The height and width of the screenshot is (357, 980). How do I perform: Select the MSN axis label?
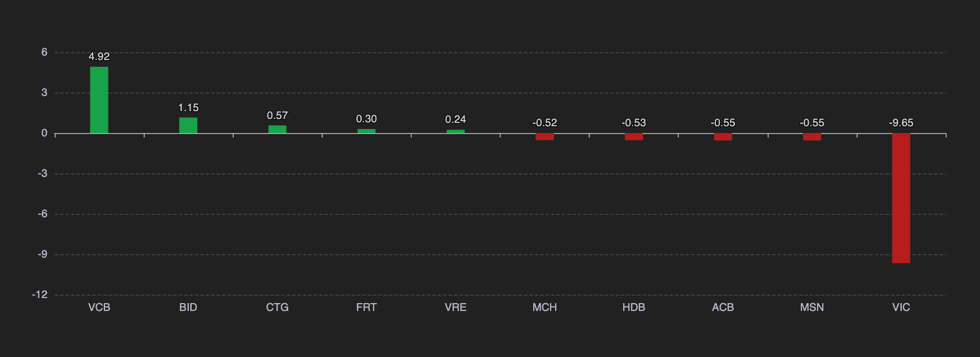point(812,308)
